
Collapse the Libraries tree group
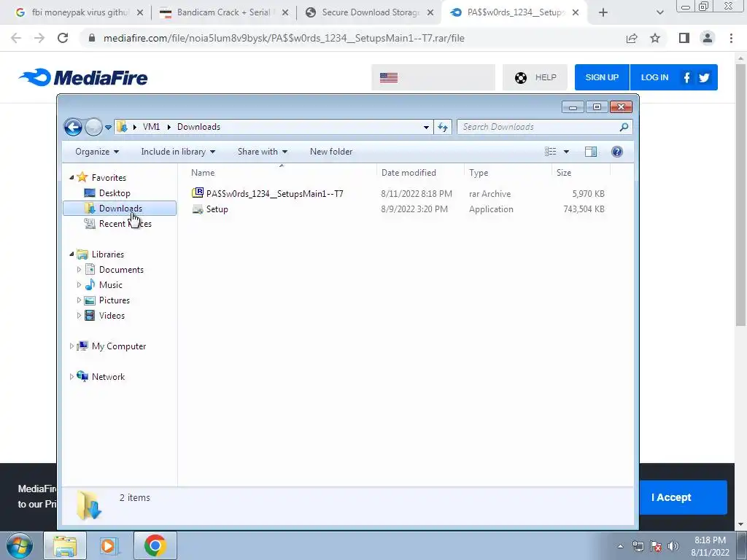pyautogui.click(x=71, y=254)
